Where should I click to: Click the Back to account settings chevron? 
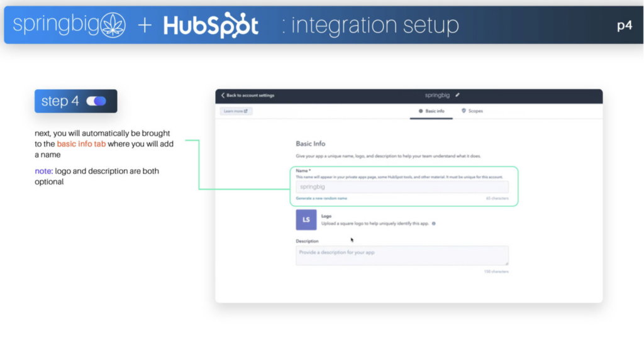223,96
